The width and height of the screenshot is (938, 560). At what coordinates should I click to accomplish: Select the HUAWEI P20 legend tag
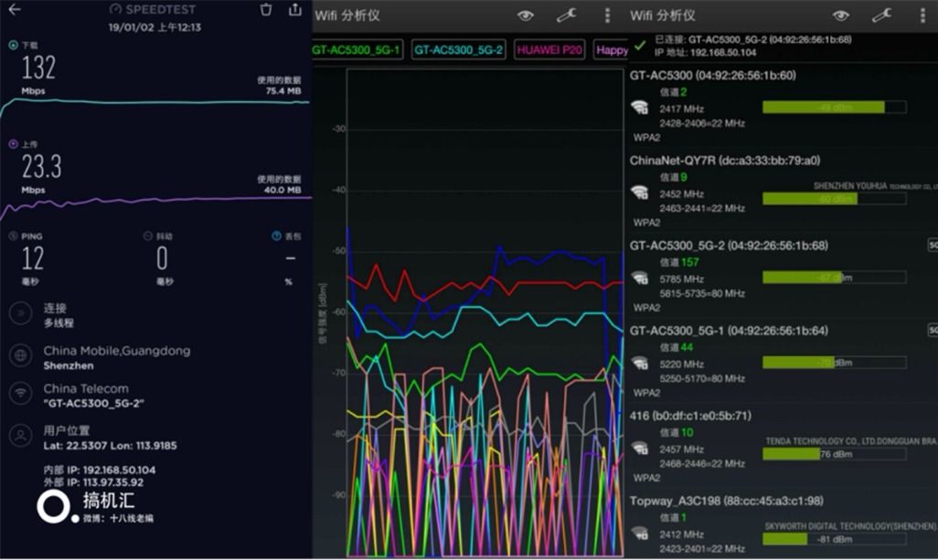click(549, 49)
